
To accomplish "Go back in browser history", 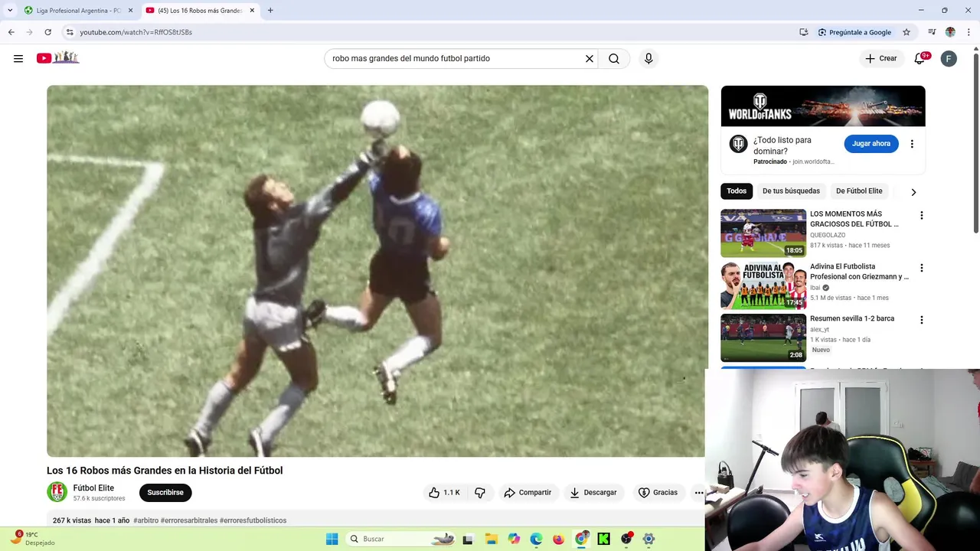I will click(11, 32).
